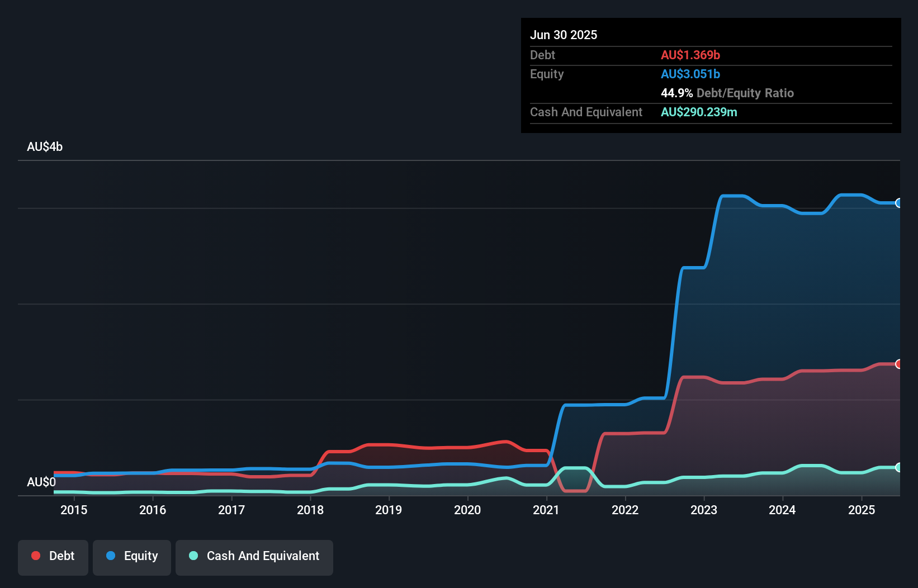Click the Debt row label in tooltip

click(542, 55)
